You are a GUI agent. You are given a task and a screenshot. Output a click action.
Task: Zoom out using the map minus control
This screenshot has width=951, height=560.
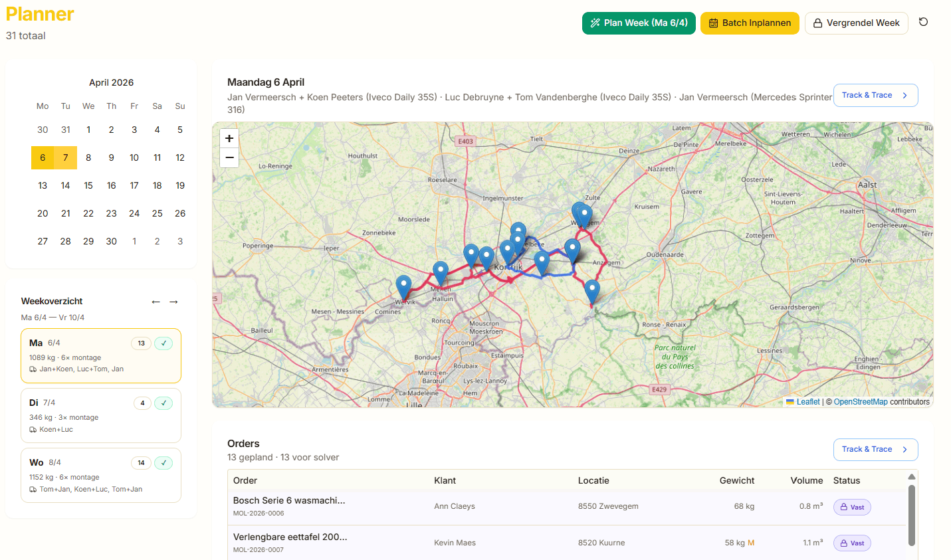[229, 157]
